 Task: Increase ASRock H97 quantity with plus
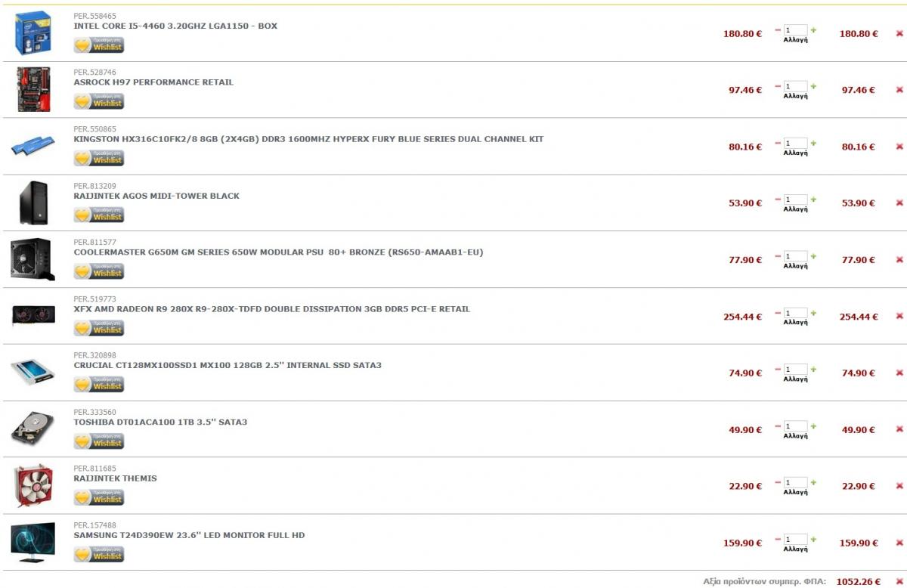[x=813, y=87]
